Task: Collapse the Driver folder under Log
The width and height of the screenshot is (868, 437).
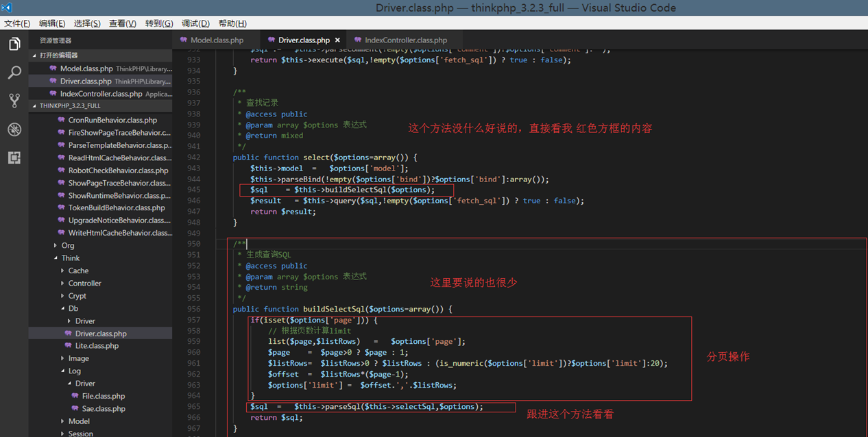Action: (85, 384)
